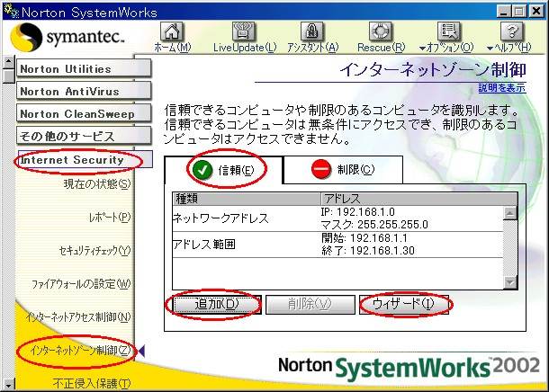Click the address list scroll-down arrow
The image size is (549, 392).
pyautogui.click(x=510, y=281)
